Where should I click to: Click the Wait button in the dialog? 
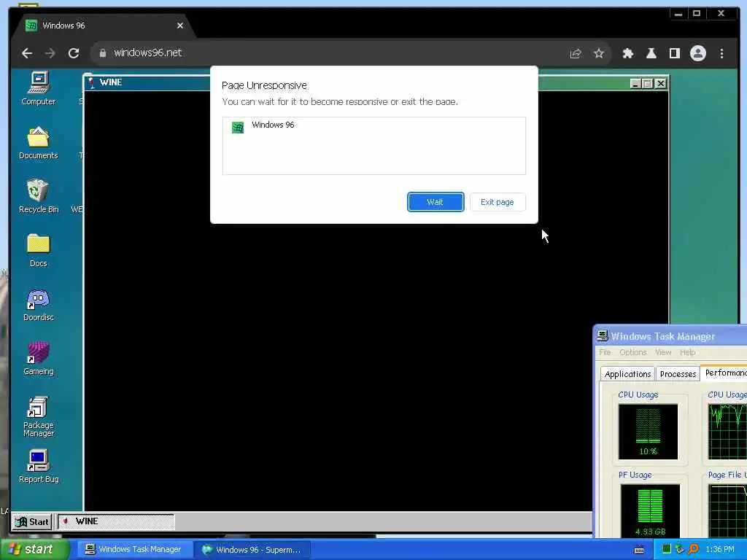[x=436, y=202]
